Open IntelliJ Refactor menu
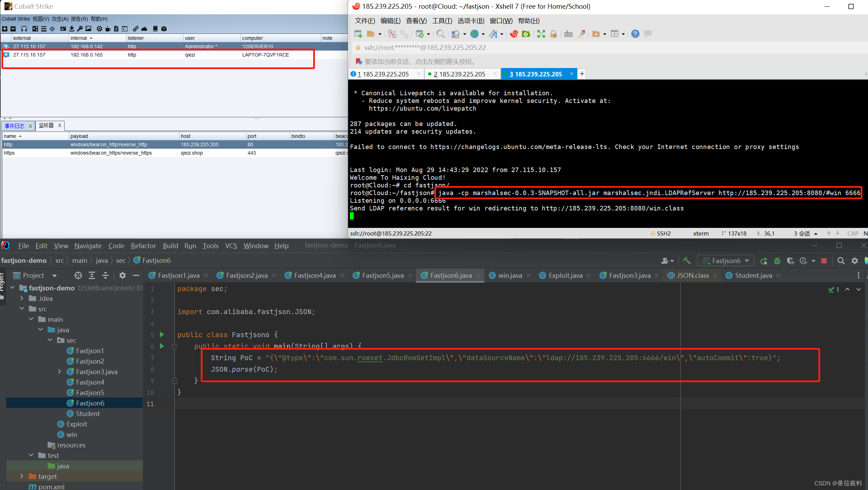This screenshot has width=868, height=490. [x=143, y=246]
